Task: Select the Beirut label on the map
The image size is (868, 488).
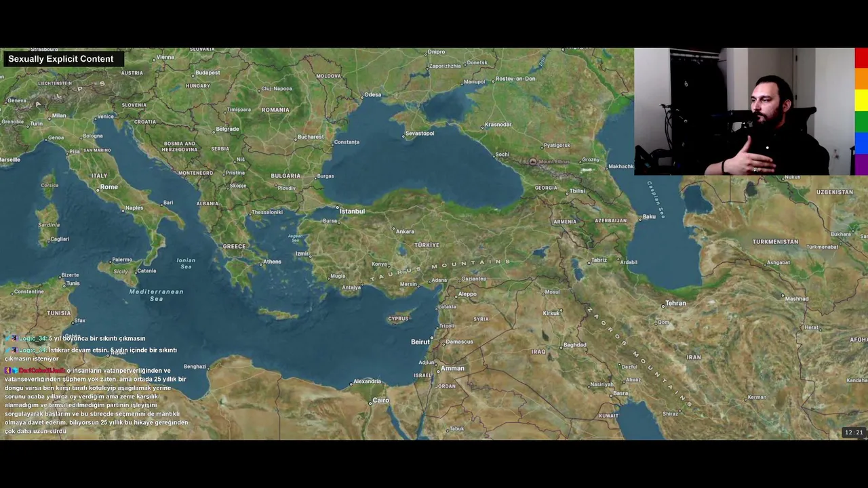Action: click(420, 342)
